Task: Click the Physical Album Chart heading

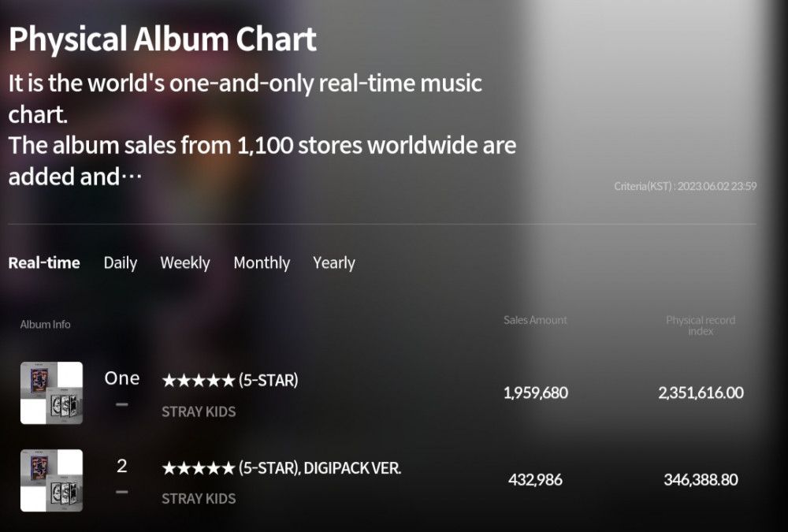Action: pyautogui.click(x=162, y=39)
